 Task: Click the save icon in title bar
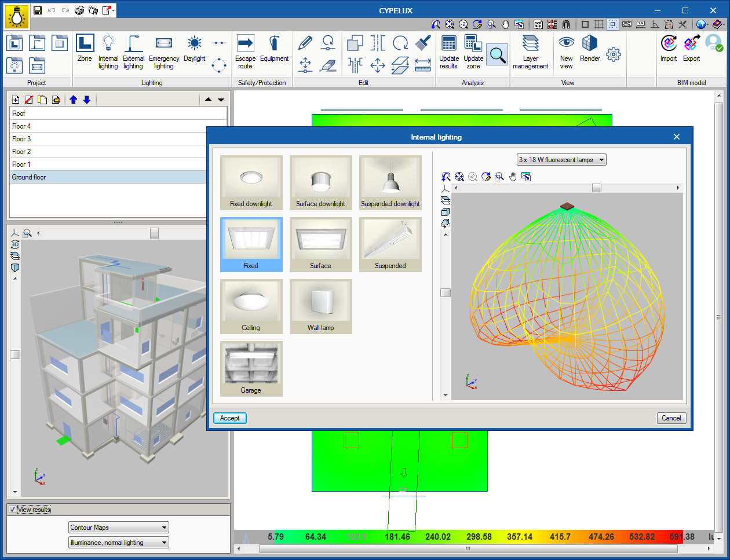[x=38, y=10]
